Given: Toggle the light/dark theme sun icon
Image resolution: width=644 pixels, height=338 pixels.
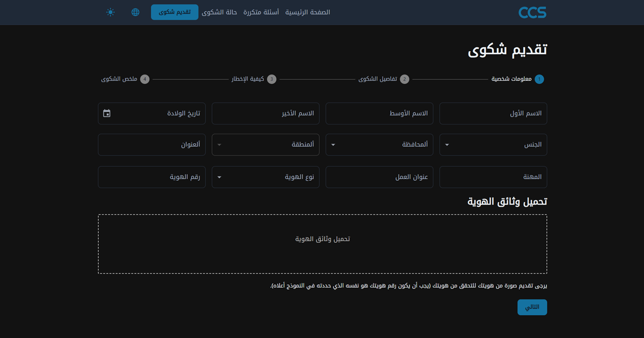Looking at the screenshot, I should 111,12.
